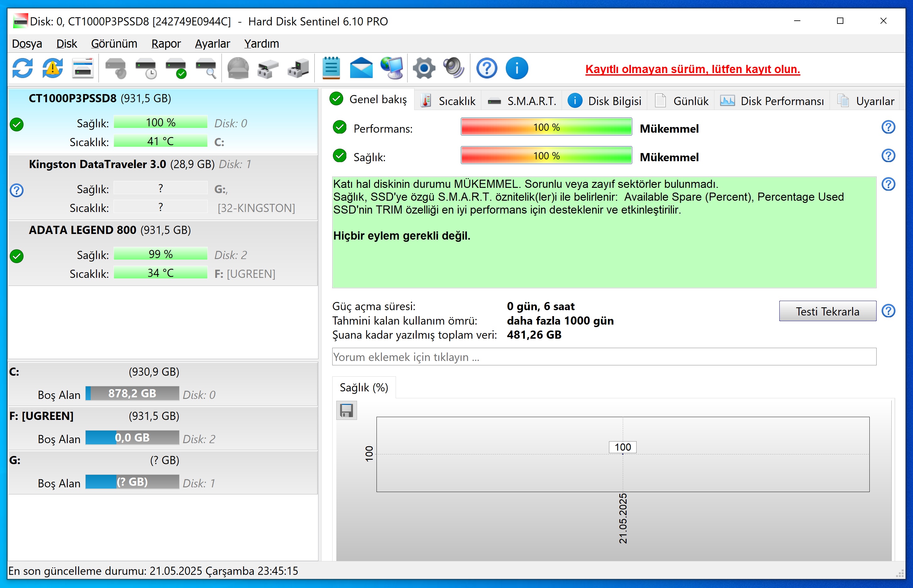This screenshot has width=913, height=588.
Task: Click the daha fazla 1000 gün value
Action: [560, 321]
